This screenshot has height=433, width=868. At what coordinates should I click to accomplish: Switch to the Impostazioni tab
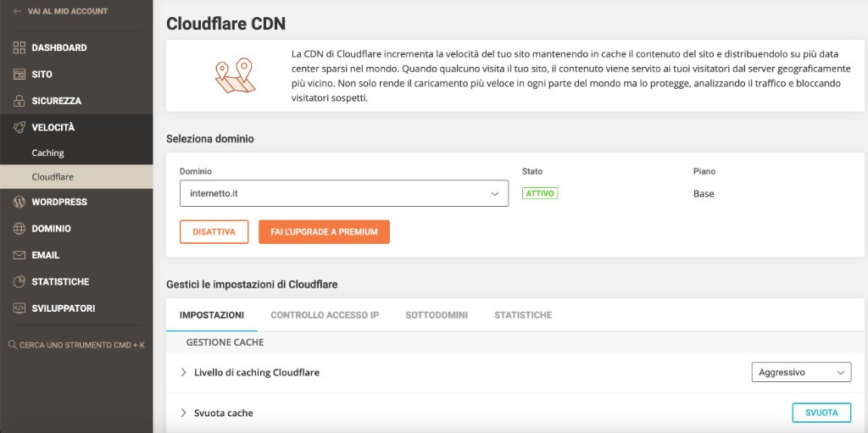pyautogui.click(x=212, y=315)
